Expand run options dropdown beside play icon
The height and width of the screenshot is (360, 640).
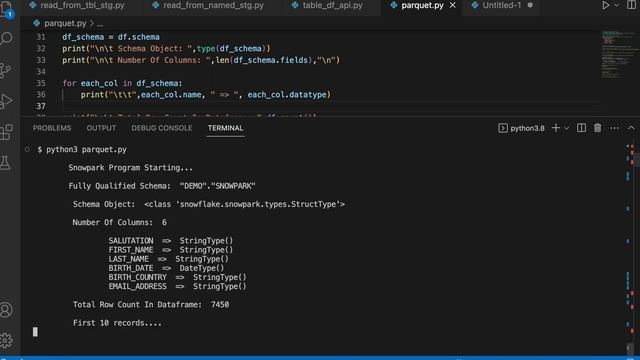coord(617,5)
